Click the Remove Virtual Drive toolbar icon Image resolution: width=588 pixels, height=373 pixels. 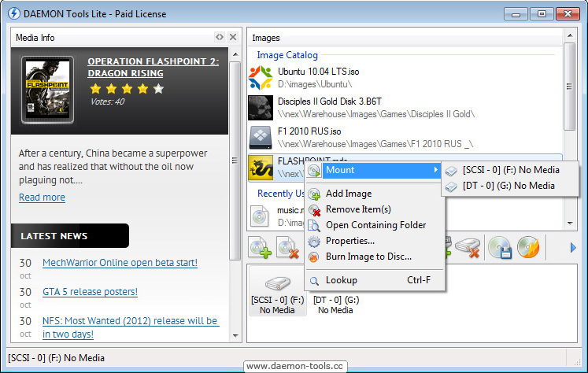tap(468, 247)
